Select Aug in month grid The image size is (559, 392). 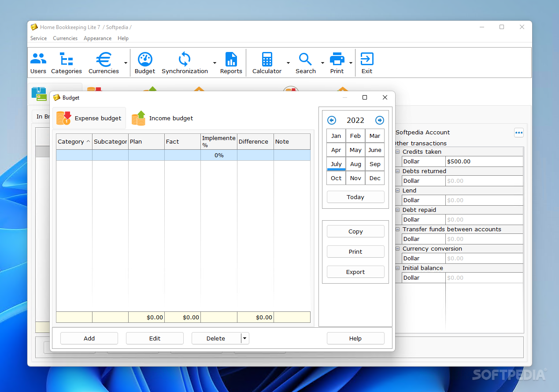tap(355, 164)
